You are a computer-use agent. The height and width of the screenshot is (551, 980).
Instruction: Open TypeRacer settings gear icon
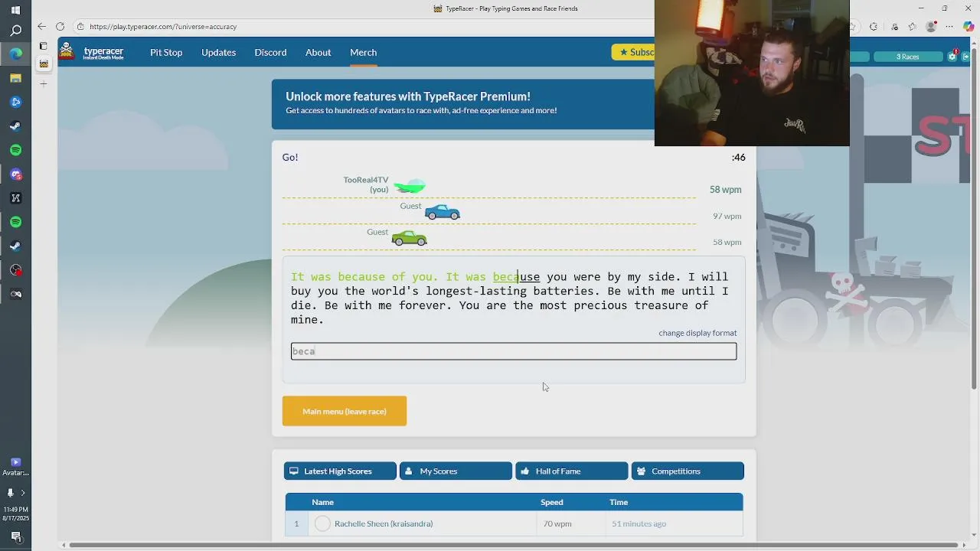[x=952, y=57]
